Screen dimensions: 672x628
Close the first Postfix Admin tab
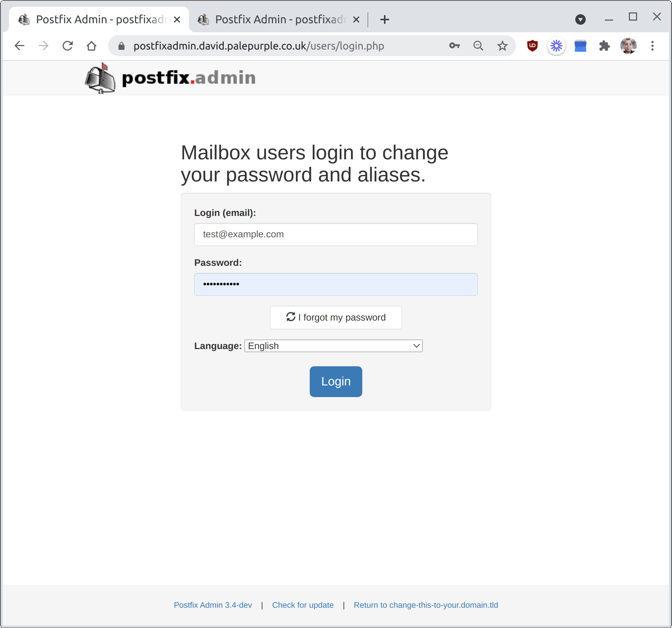[x=177, y=19]
